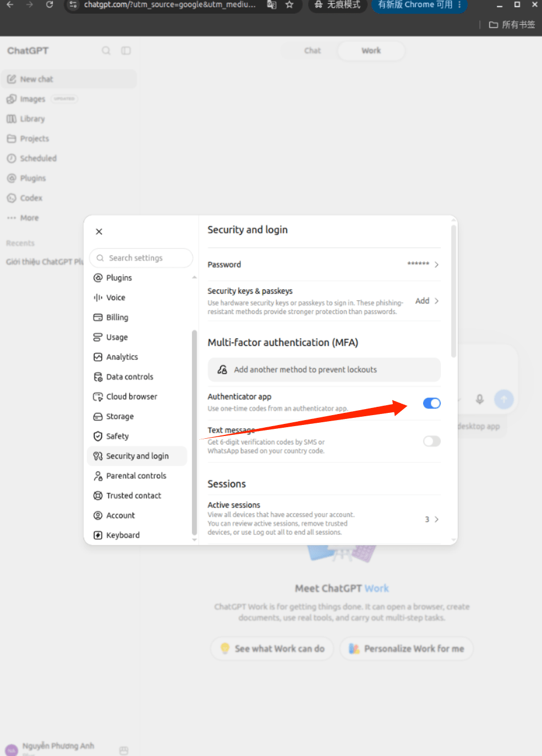Image resolution: width=542 pixels, height=756 pixels.
Task: Open Codex in ChatGPT sidebar
Action: pos(31,198)
